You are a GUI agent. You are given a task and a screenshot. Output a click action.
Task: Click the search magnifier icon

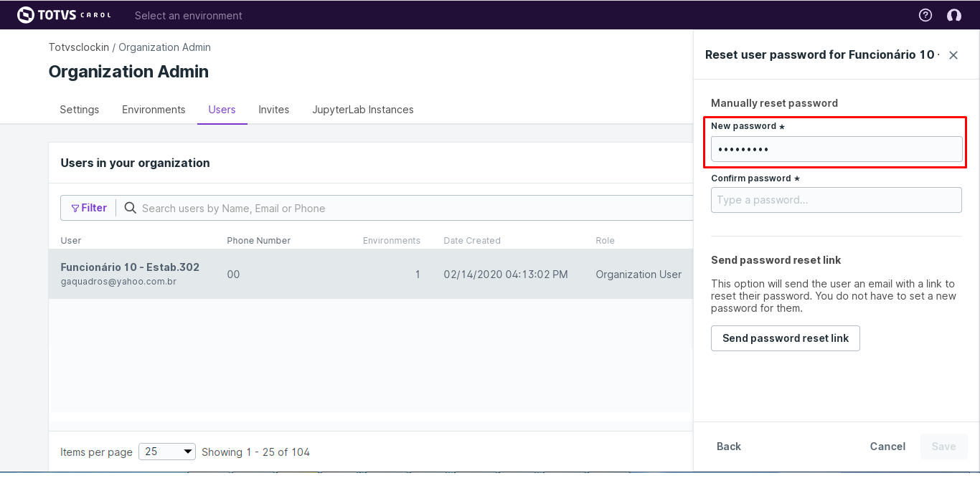131,208
